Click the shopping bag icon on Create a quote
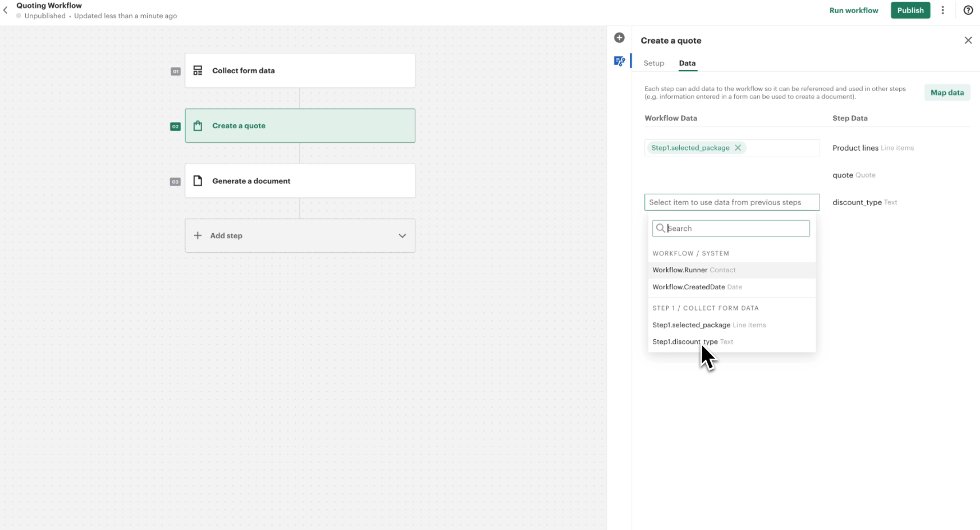The image size is (980, 530). (198, 125)
